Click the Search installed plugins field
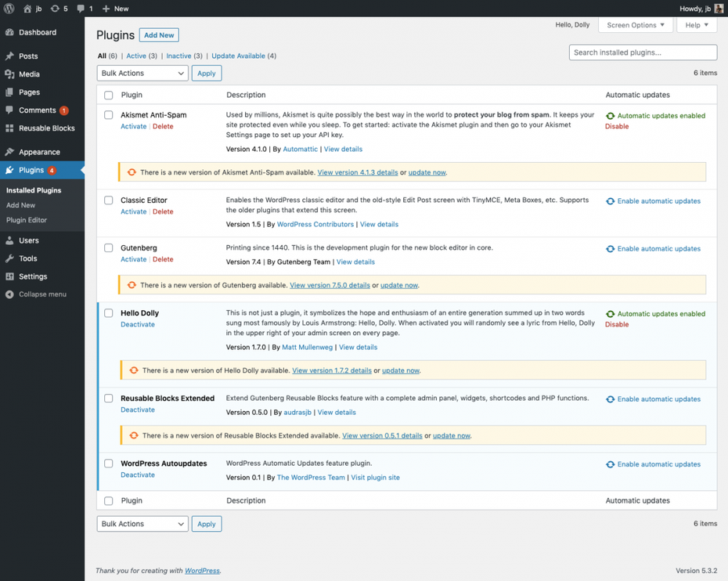Viewport: 728px width, 581px height. point(643,52)
